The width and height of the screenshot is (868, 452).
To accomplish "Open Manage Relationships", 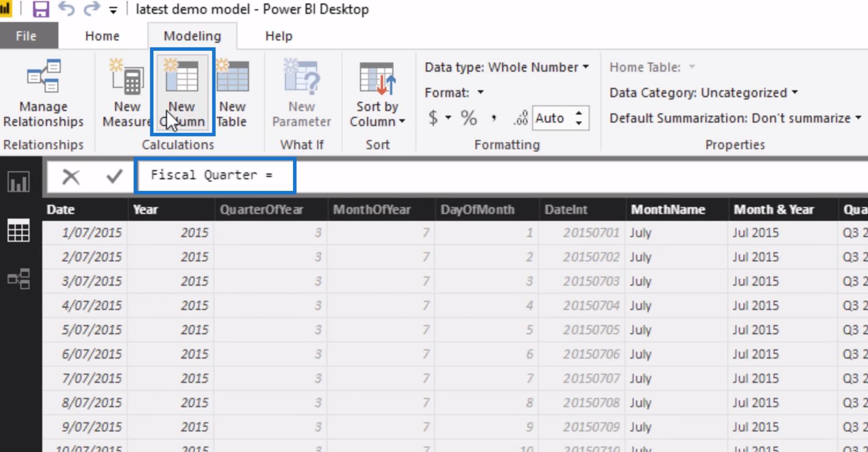I will pos(43,93).
